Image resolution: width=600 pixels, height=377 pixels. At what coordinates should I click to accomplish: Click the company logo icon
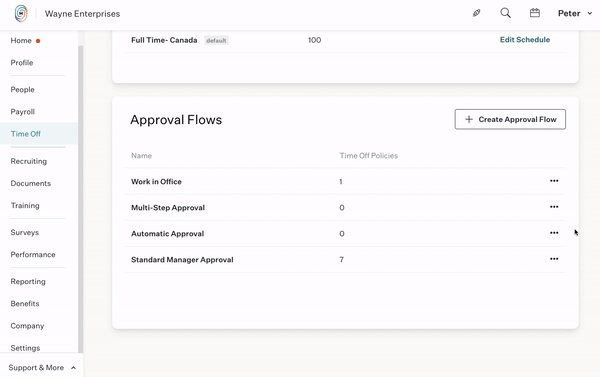[x=21, y=13]
